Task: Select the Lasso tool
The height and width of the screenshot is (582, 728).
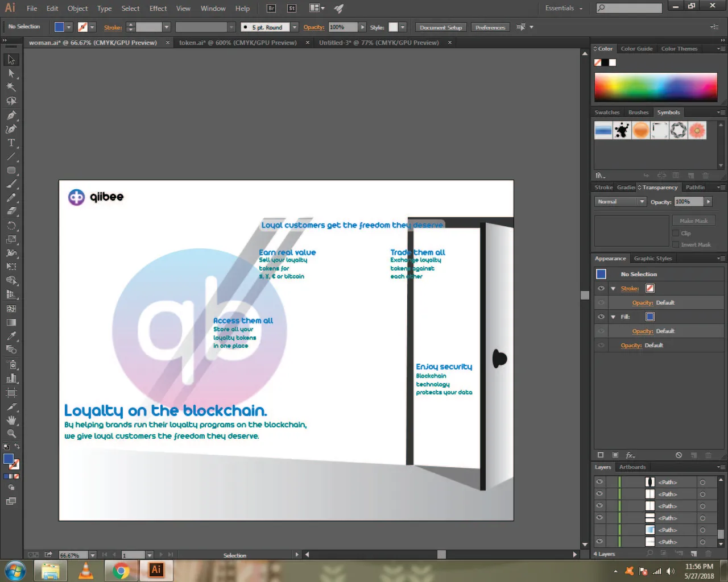Action: (x=11, y=101)
